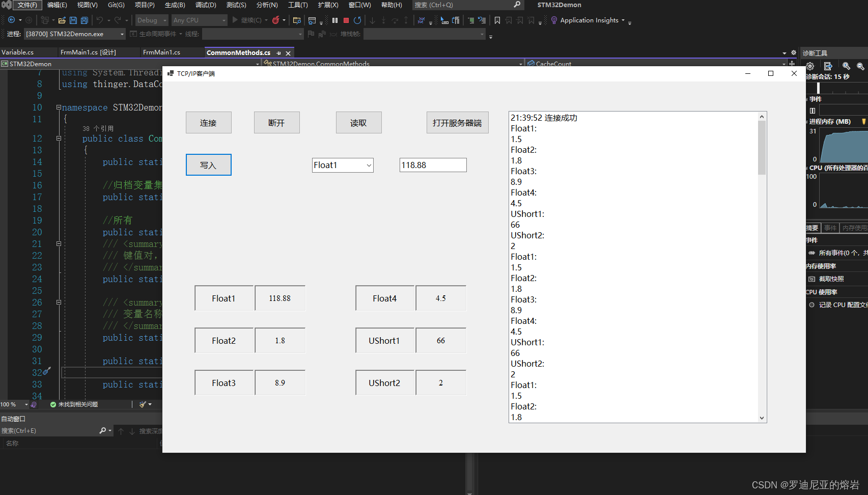Viewport: 868px width, 495px height.
Task: Click the tab well settings gear icon
Action: tap(794, 52)
